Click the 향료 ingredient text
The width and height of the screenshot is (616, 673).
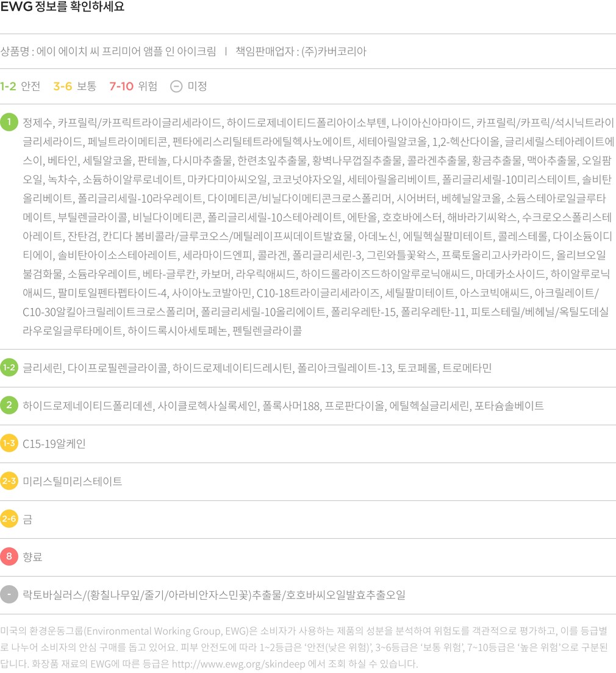[32, 557]
